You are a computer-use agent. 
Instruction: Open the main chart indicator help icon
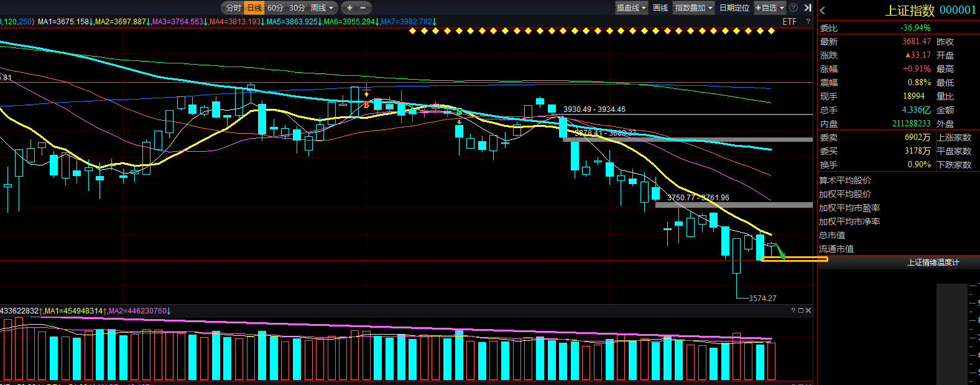point(808,22)
